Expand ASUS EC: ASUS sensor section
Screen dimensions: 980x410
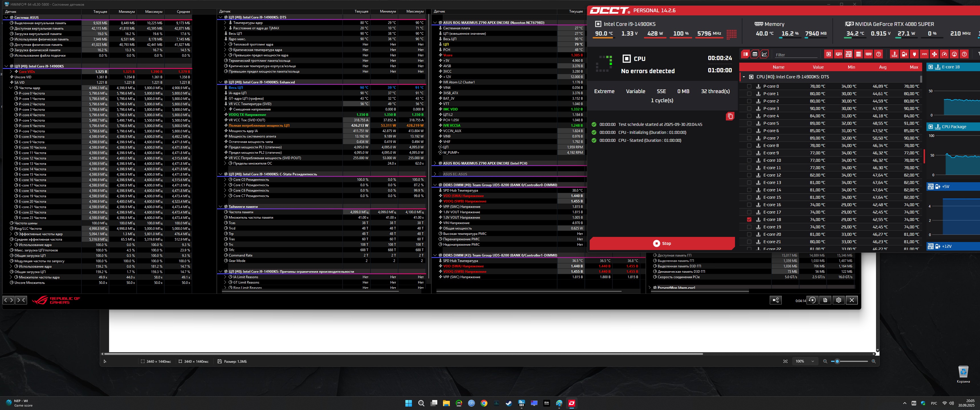[435, 174]
